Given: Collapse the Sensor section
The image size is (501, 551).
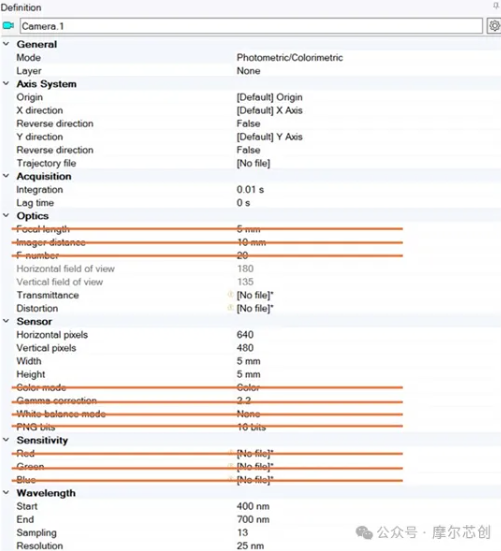Looking at the screenshot, I should click(x=6, y=321).
